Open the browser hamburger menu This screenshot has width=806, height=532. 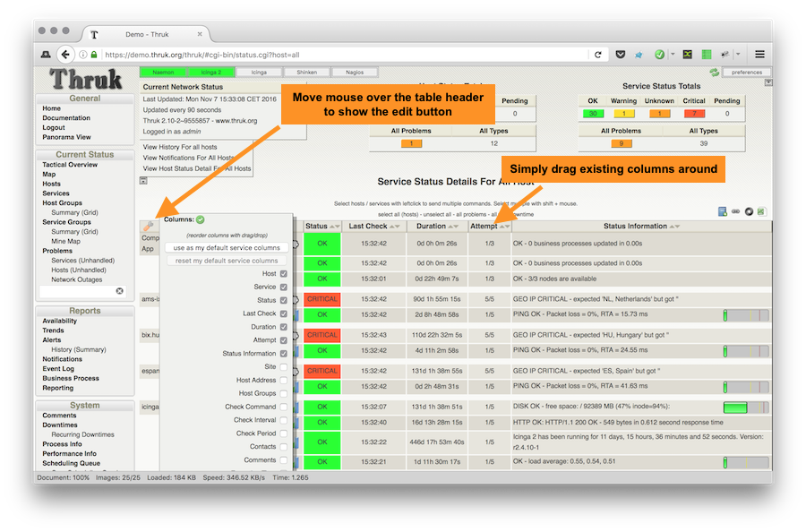pyautogui.click(x=759, y=55)
